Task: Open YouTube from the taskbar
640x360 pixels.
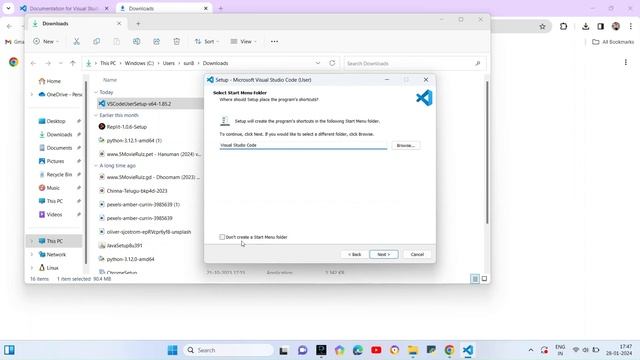Action: [x=376, y=350]
